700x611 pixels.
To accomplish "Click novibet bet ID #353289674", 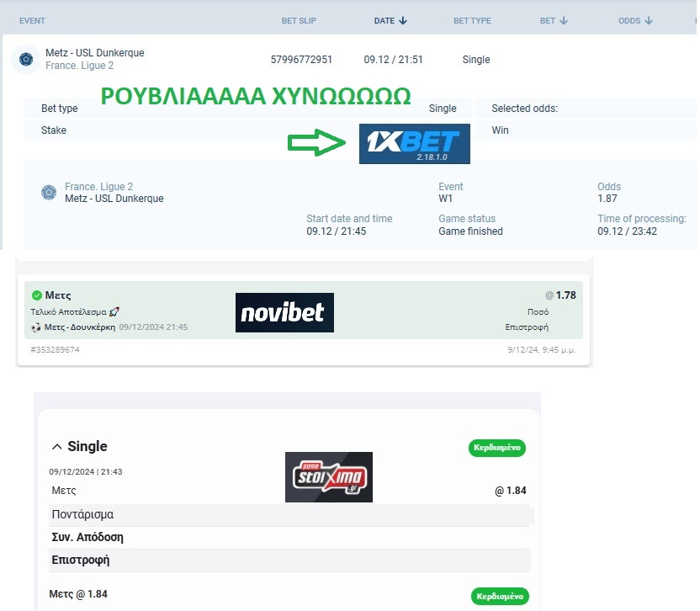I will 55,349.
